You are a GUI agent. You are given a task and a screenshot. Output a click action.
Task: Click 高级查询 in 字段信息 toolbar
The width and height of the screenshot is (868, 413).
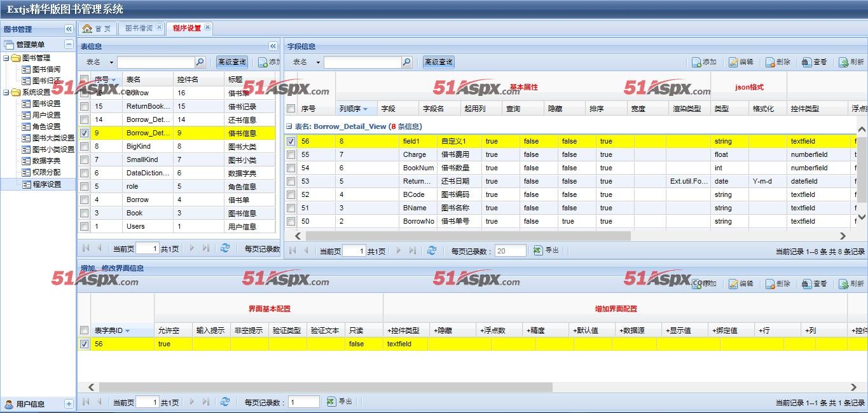coord(438,62)
